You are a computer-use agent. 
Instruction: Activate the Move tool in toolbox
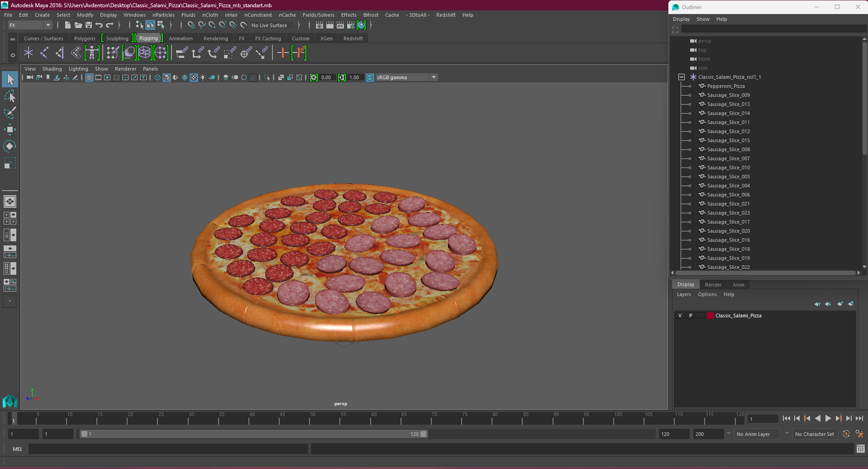pyautogui.click(x=10, y=129)
